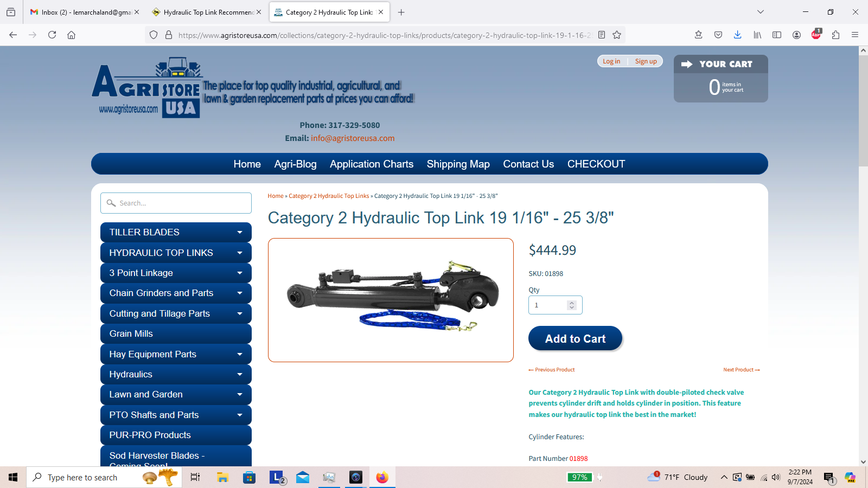Image resolution: width=868 pixels, height=488 pixels.
Task: Expand the TILLER BLADES category menu
Action: tap(239, 232)
